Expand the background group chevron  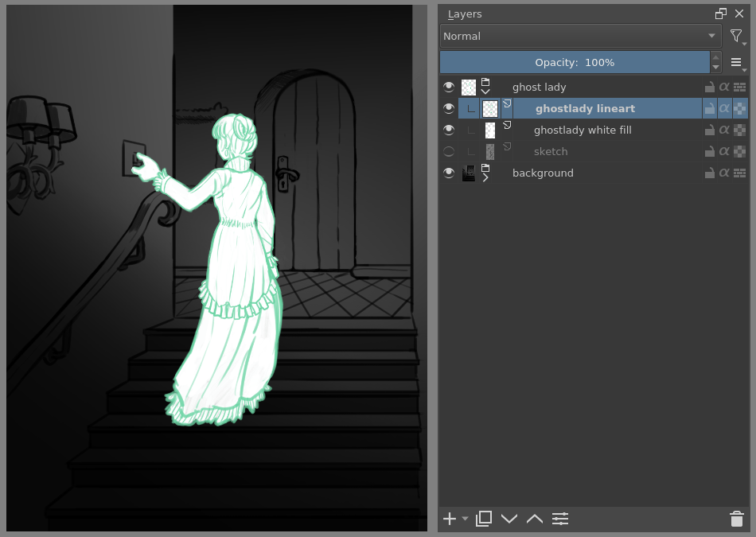tap(485, 177)
